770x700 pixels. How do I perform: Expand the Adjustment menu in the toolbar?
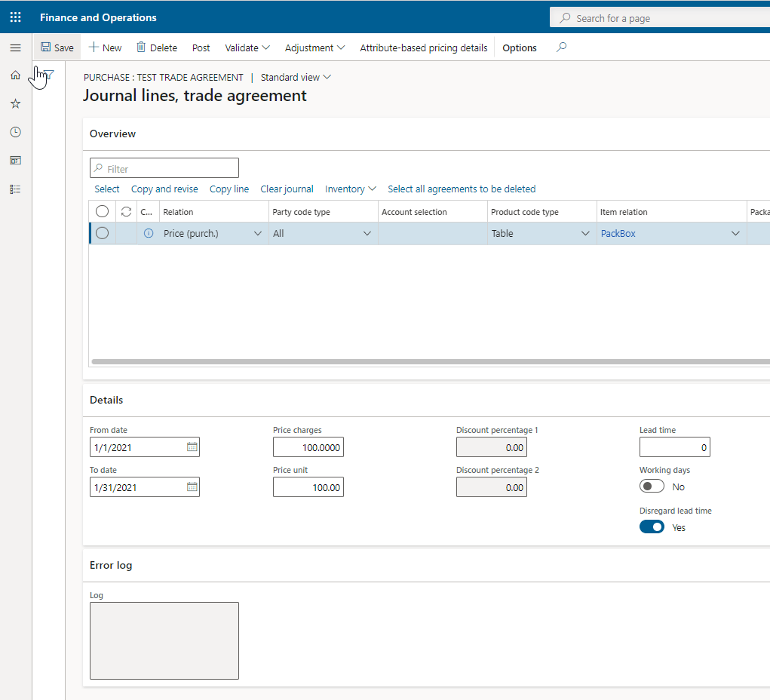click(314, 48)
